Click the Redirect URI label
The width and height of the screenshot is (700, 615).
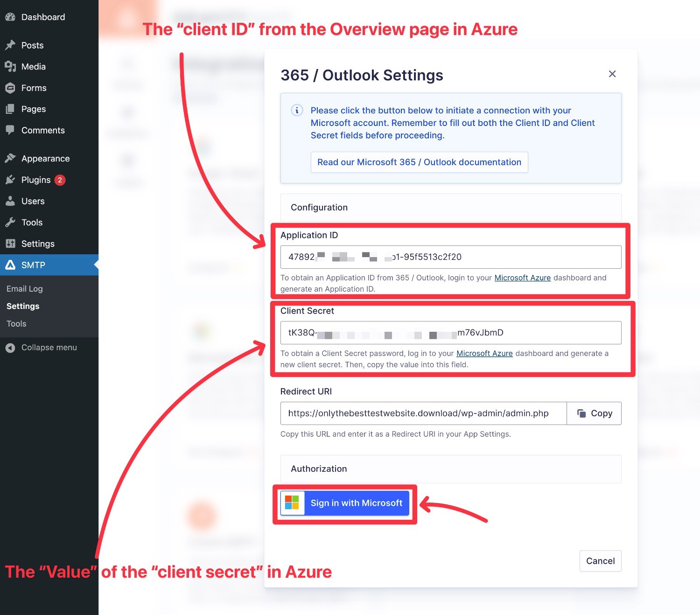click(306, 391)
